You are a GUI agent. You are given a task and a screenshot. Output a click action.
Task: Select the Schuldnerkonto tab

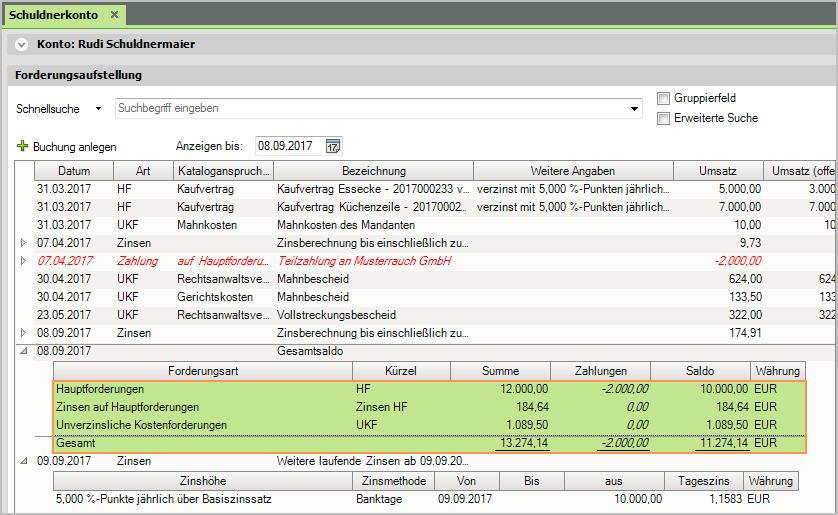point(51,15)
